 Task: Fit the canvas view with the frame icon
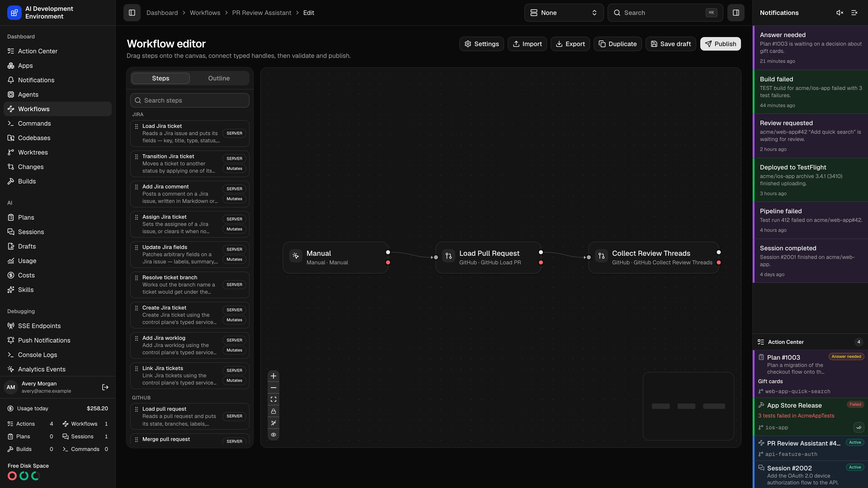click(x=273, y=399)
